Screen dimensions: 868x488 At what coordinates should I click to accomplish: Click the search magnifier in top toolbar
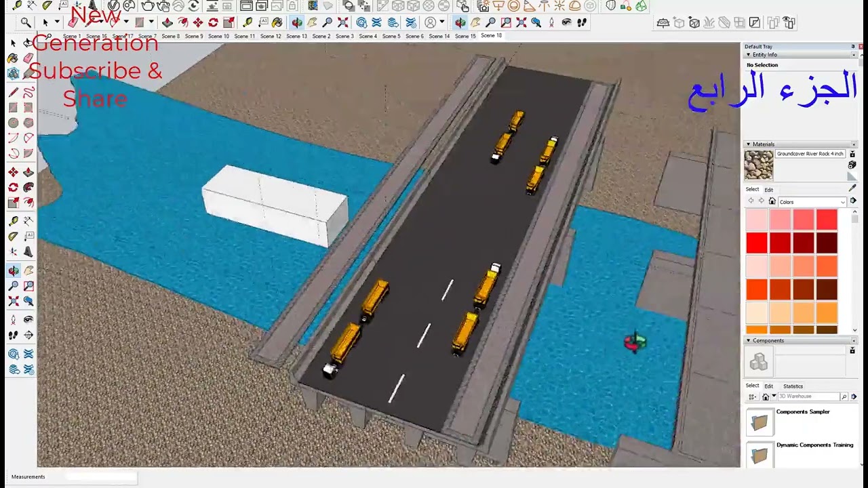pos(26,22)
